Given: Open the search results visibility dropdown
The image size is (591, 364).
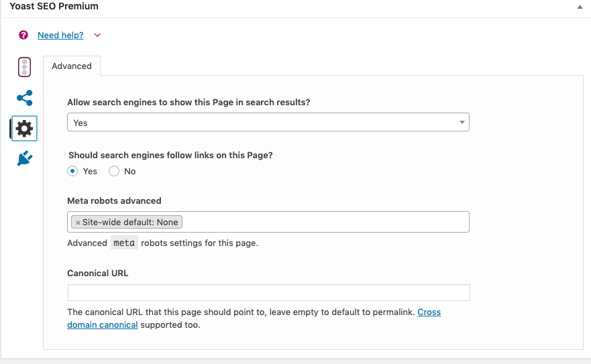Looking at the screenshot, I should click(268, 122).
